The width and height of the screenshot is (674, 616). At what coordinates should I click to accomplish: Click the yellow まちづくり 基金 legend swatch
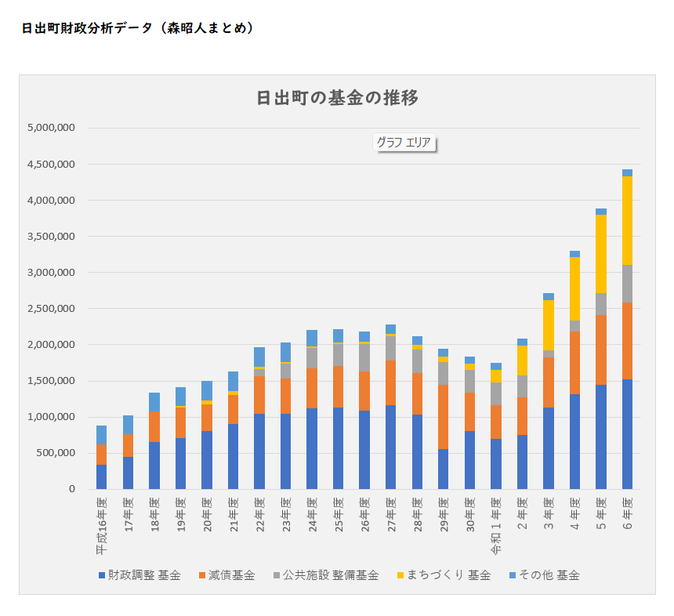point(400,576)
